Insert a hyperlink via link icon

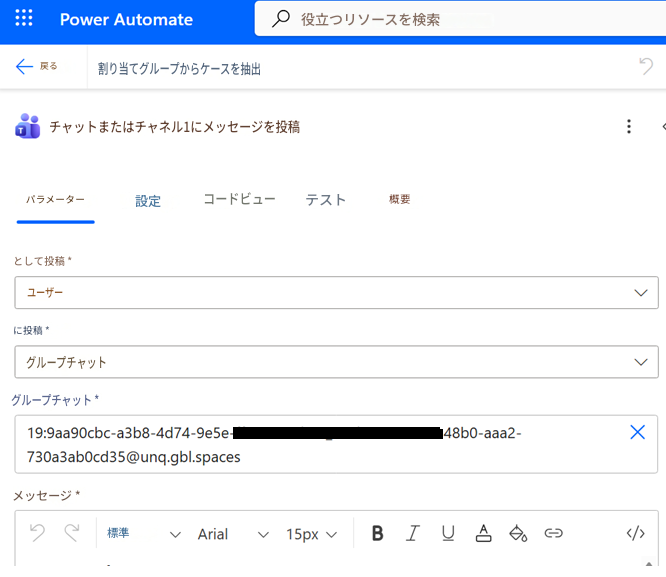pyautogui.click(x=553, y=533)
